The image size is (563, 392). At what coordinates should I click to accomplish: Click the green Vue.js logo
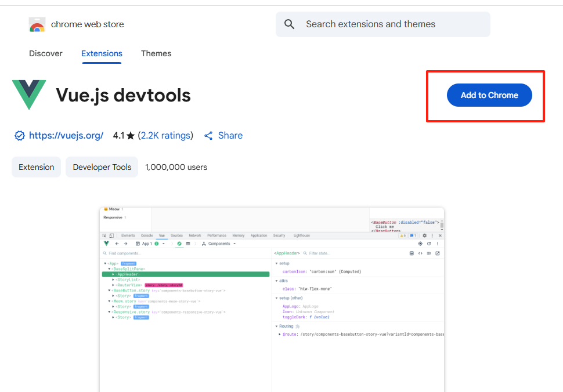tap(29, 95)
